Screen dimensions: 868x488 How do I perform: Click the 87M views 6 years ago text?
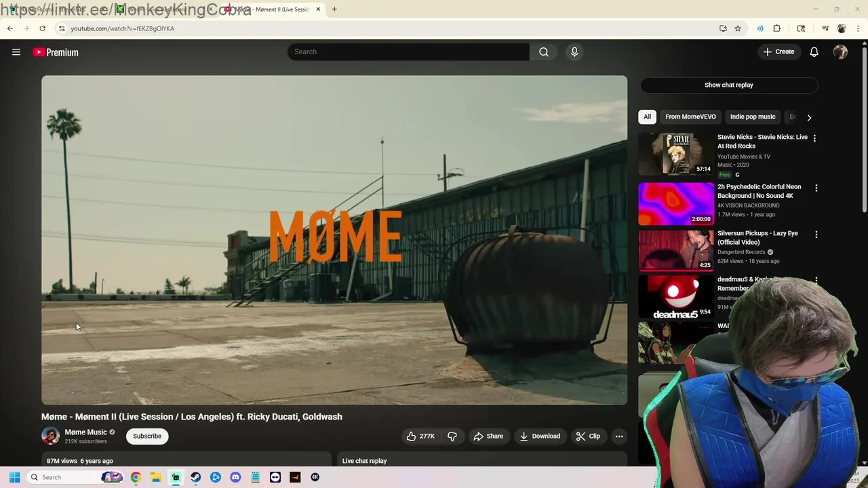pyautogui.click(x=79, y=461)
